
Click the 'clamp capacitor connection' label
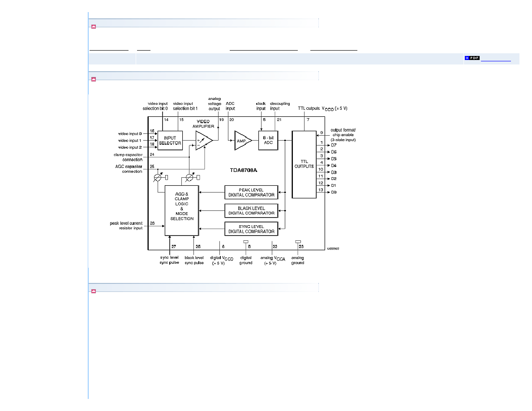pos(128,157)
